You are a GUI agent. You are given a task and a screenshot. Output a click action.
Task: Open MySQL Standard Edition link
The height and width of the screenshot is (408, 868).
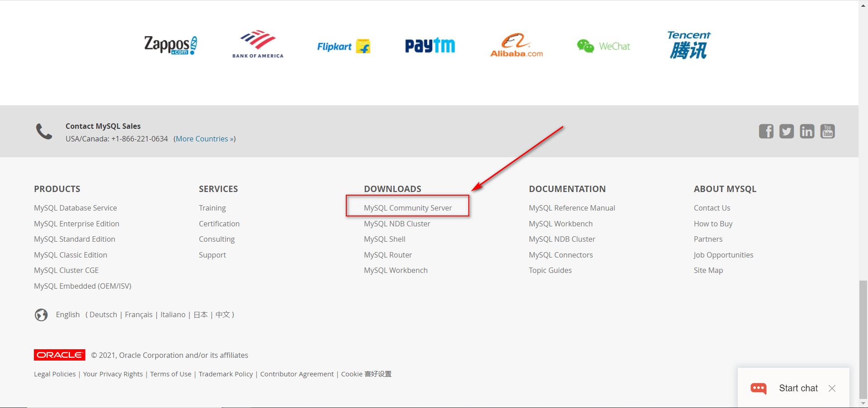tap(75, 239)
